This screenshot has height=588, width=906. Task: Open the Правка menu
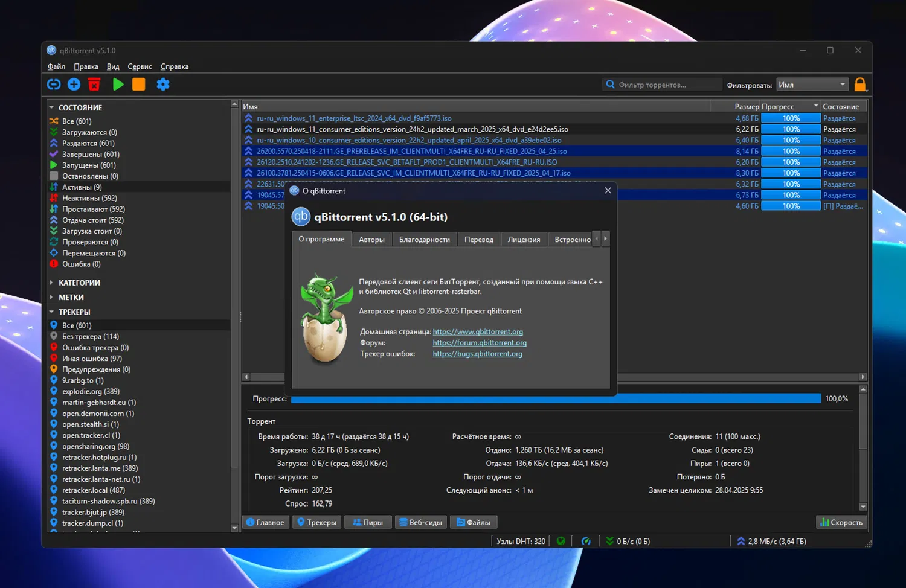click(x=86, y=66)
